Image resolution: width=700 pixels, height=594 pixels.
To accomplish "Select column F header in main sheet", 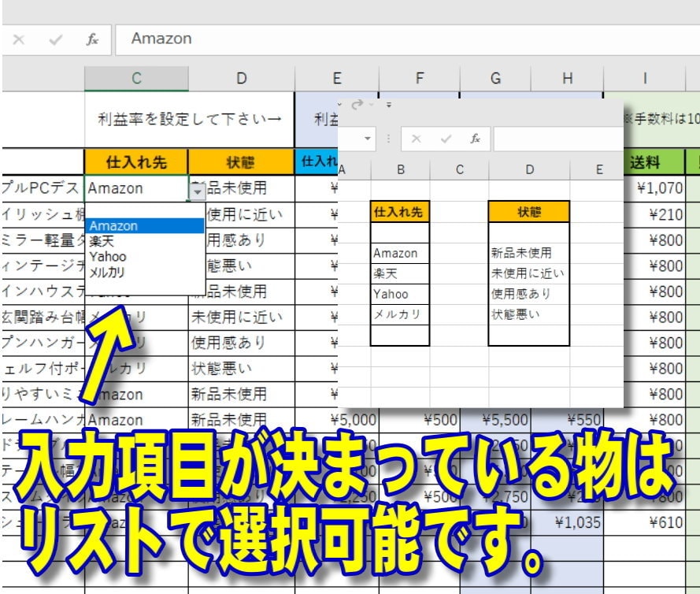I will point(420,78).
